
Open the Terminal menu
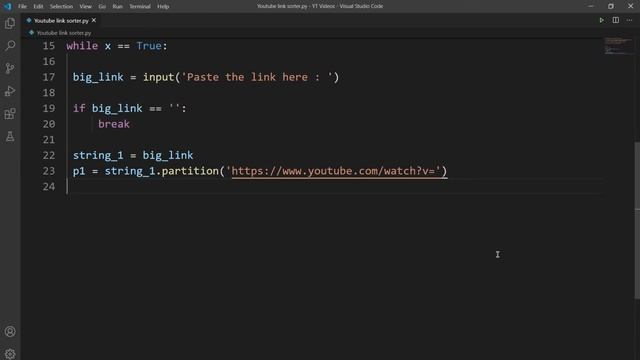140,6
